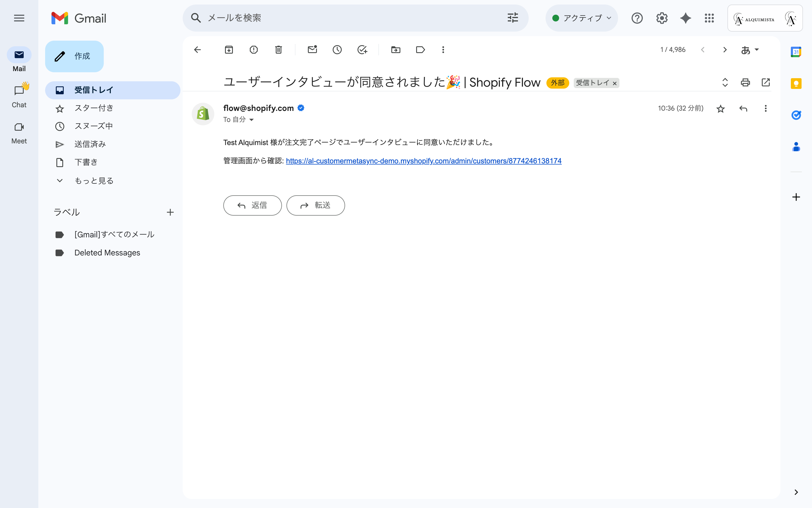Click the verified sender checkmark badge
The height and width of the screenshot is (508, 812).
(301, 108)
